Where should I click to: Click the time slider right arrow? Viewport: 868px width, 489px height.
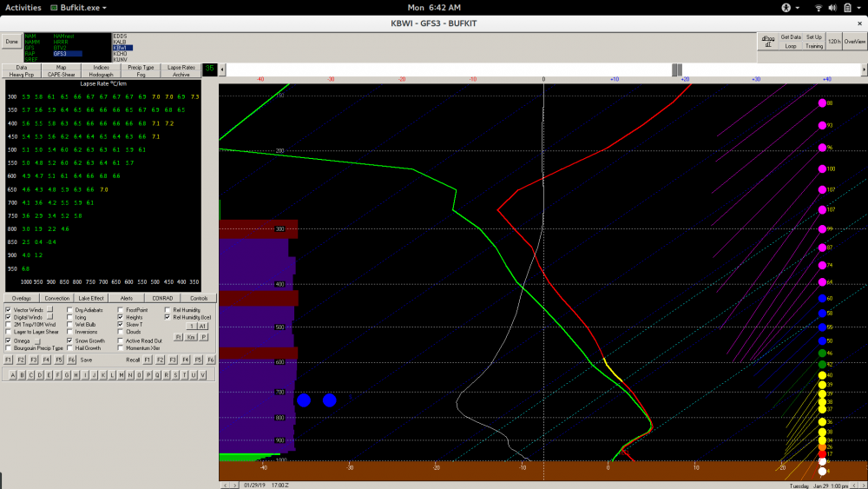pyautogui.click(x=865, y=69)
